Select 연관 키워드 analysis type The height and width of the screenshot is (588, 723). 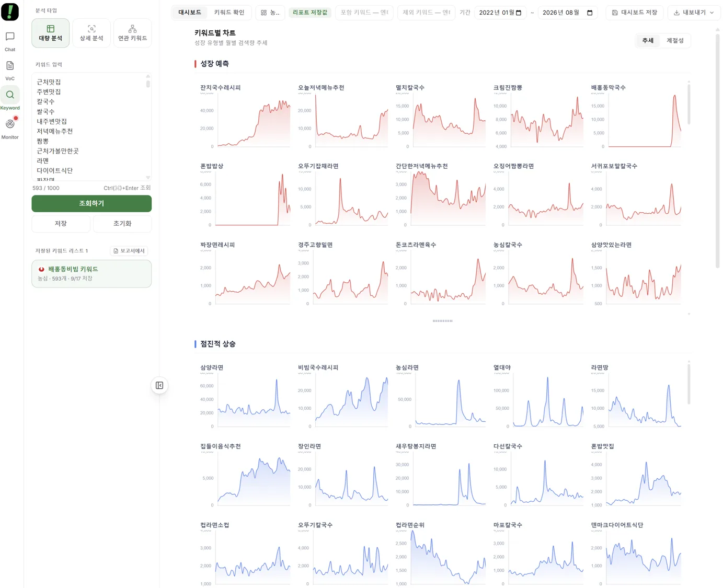click(x=132, y=33)
